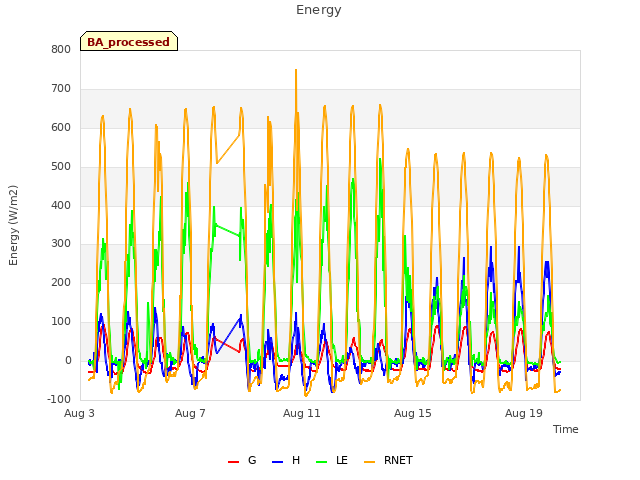The width and height of the screenshot is (640, 480).
Task: Click the Aug 7 x-axis label
Action: [190, 413]
